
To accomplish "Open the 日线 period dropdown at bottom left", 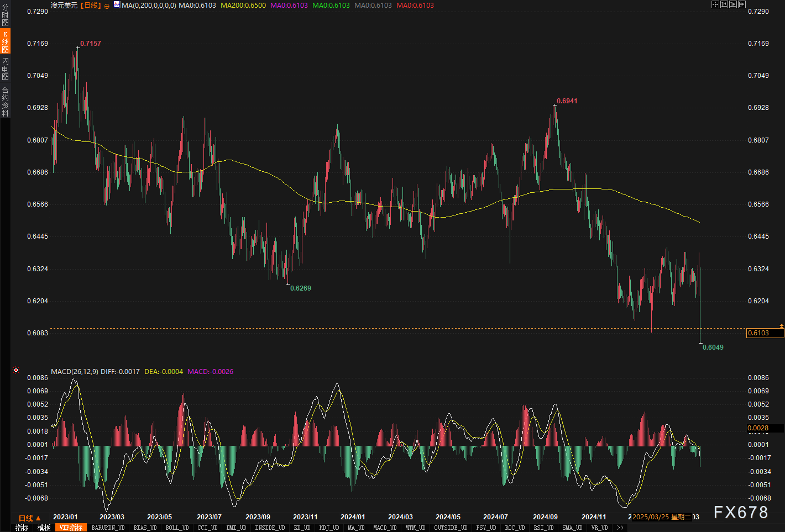I will point(29,518).
